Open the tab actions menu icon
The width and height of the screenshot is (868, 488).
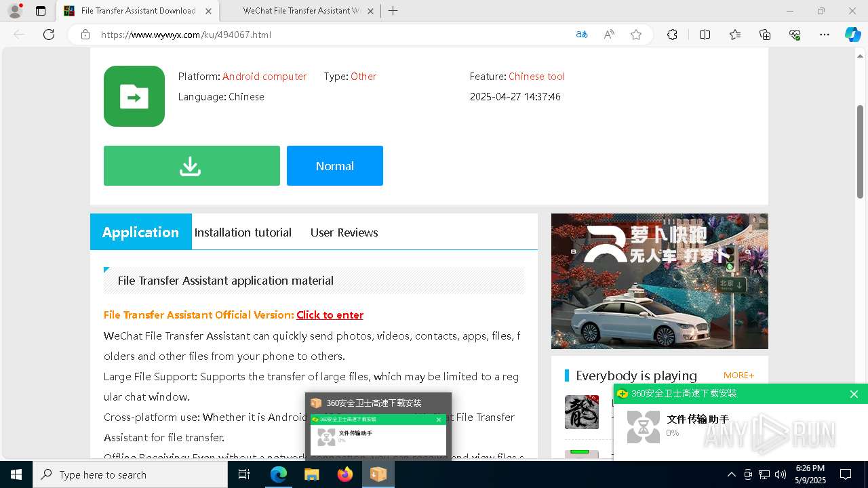41,11
